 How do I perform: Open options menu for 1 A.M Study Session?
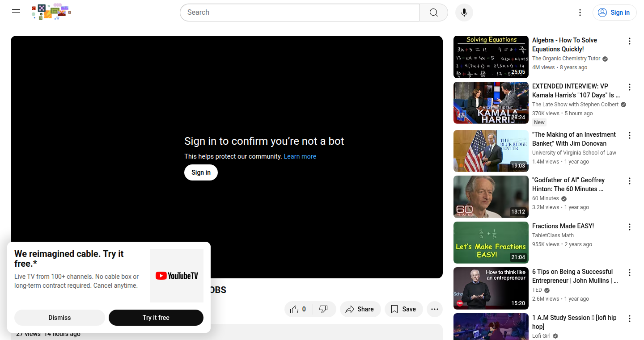630,319
